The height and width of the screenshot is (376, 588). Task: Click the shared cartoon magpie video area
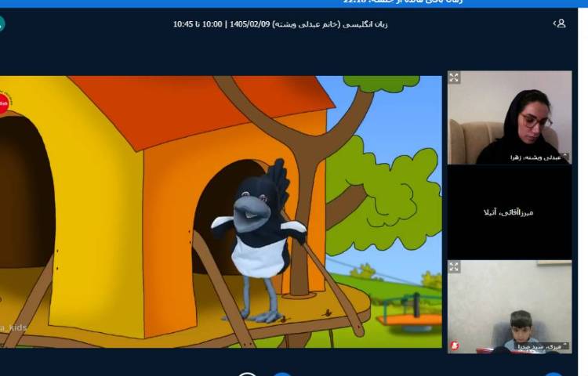point(221,212)
